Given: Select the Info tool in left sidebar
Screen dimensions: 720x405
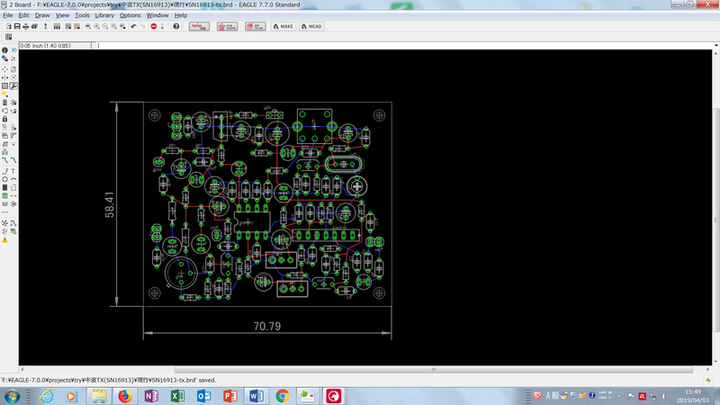Looking at the screenshot, I should 5,50.
